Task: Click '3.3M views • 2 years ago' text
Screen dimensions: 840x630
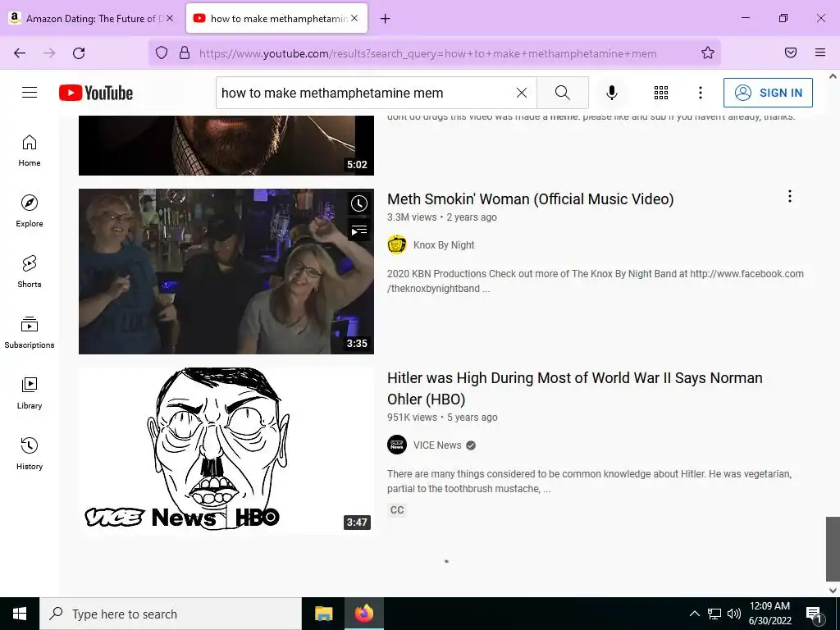Action: tap(442, 217)
